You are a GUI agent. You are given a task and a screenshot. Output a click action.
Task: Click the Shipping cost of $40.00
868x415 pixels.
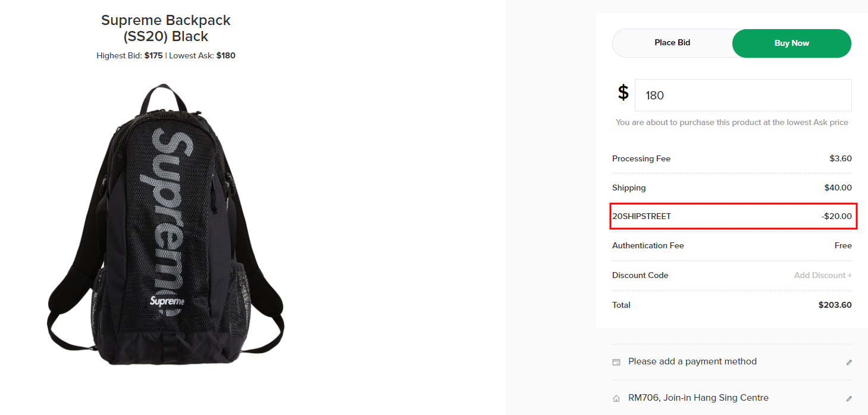click(838, 188)
